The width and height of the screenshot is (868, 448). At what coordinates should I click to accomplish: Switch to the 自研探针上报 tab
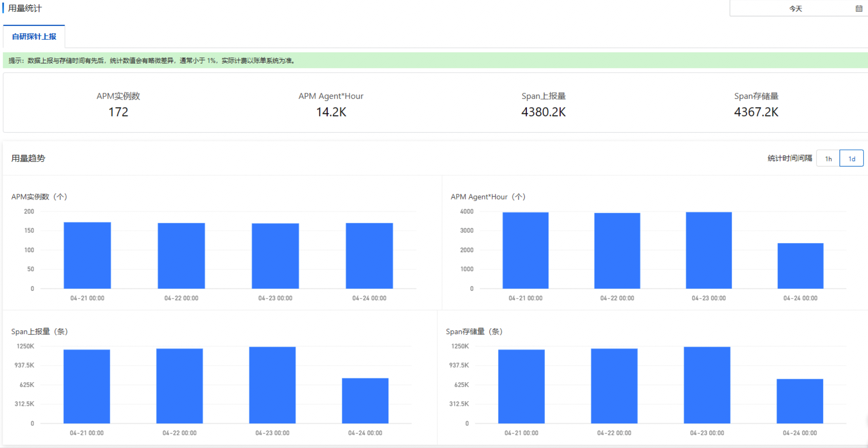click(x=34, y=37)
